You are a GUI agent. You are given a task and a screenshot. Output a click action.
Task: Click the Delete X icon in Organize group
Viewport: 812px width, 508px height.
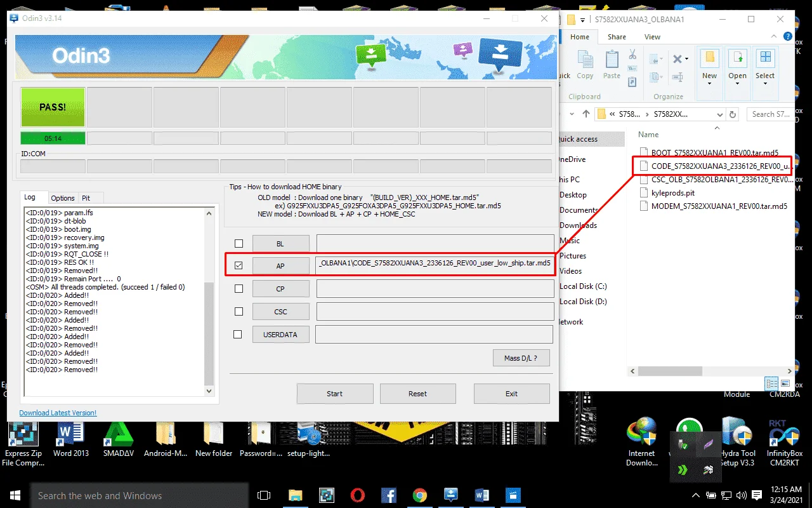[x=677, y=59]
